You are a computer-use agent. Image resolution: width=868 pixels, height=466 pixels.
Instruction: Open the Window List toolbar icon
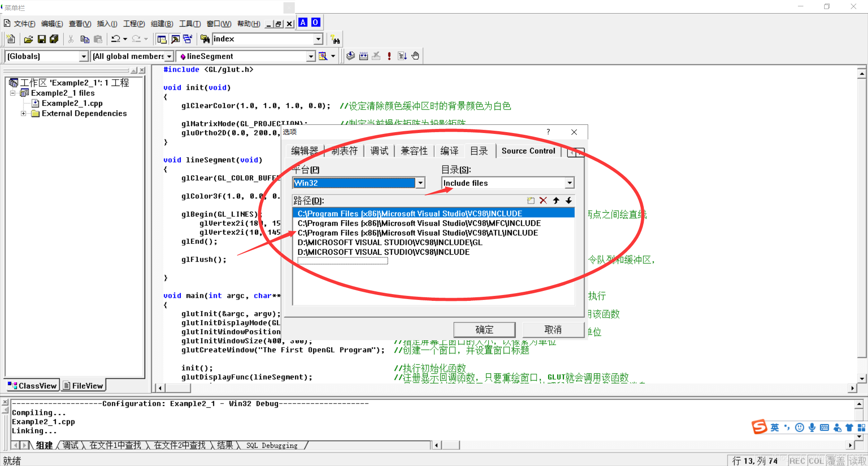pyautogui.click(x=188, y=39)
